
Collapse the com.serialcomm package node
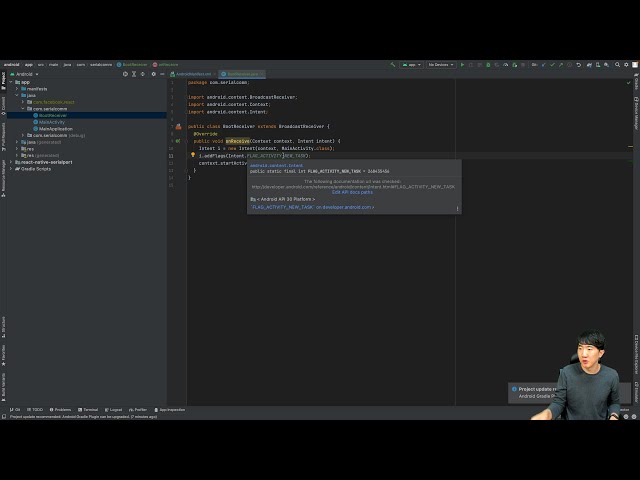(24, 108)
